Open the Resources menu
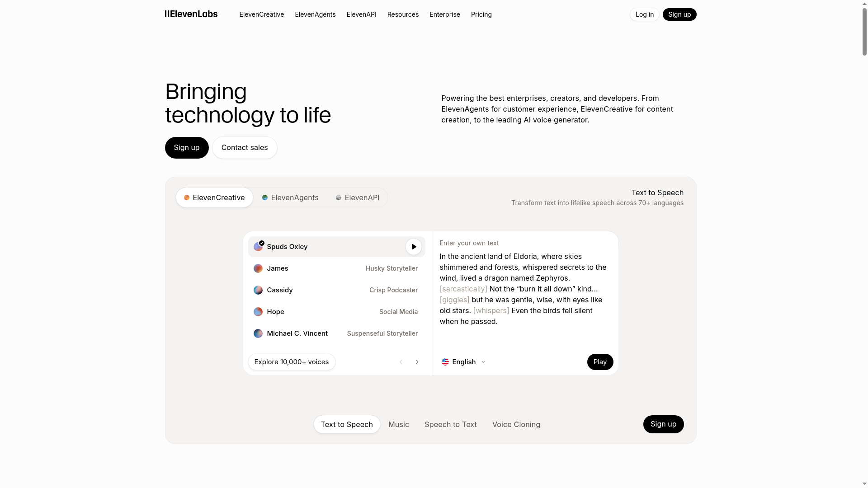The image size is (868, 488). pos(402,14)
